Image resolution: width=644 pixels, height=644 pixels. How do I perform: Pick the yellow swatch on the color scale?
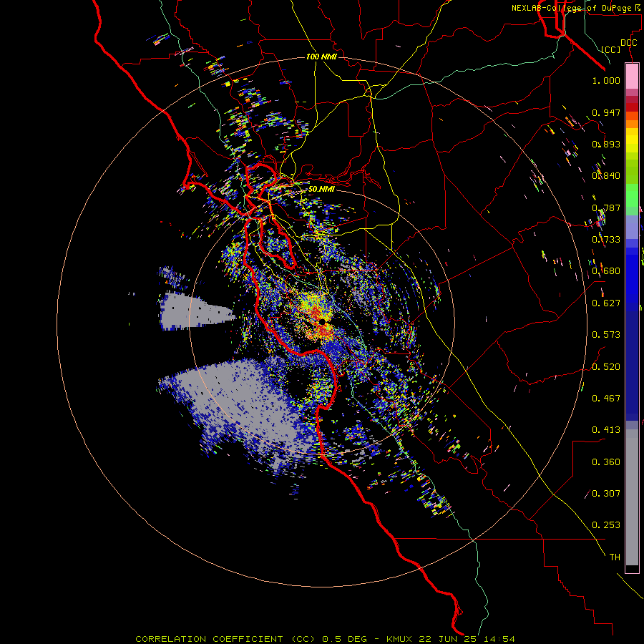632,140
